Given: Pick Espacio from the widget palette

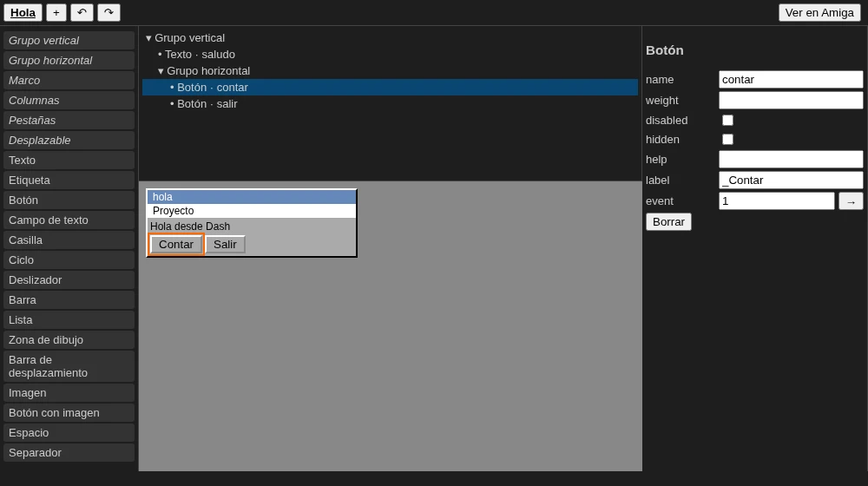Looking at the screenshot, I should tap(69, 432).
